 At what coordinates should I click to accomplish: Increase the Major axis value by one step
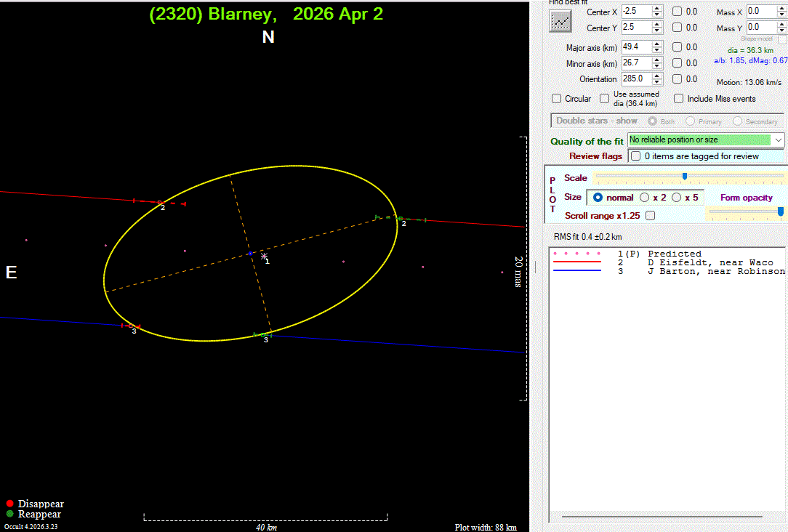click(657, 44)
